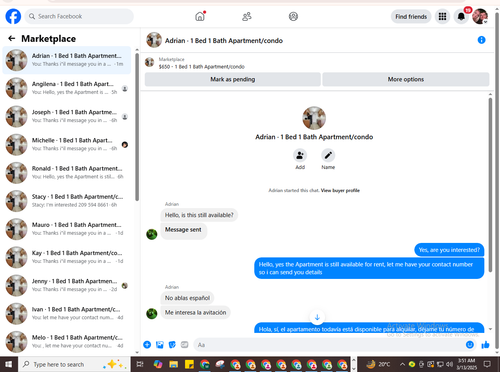Viewport: 500px width, 372px height.
Task: Click the Name edit pencil icon
Action: point(328,155)
